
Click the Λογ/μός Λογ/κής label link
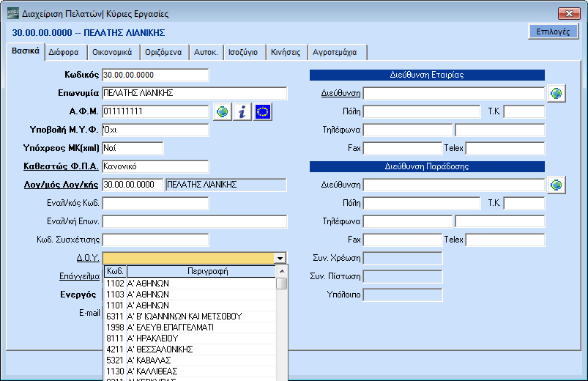(61, 185)
